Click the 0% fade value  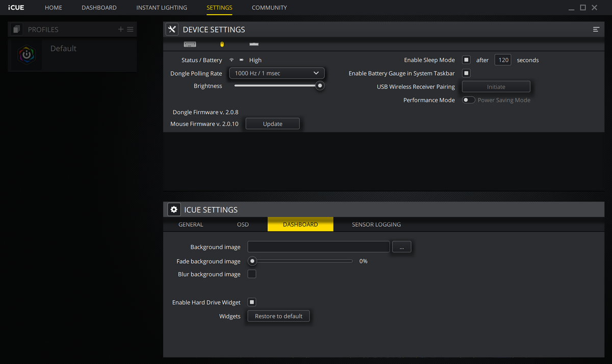click(363, 261)
